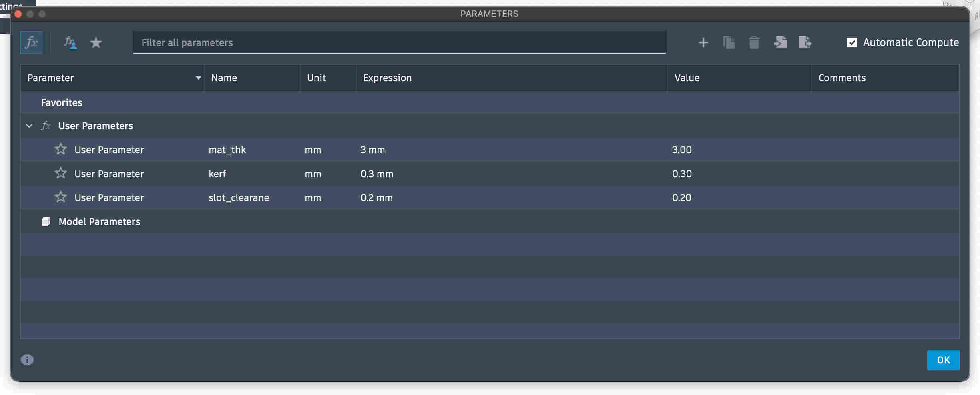This screenshot has width=980, height=395.
Task: Select the Model Parameters group row
Action: click(99, 221)
